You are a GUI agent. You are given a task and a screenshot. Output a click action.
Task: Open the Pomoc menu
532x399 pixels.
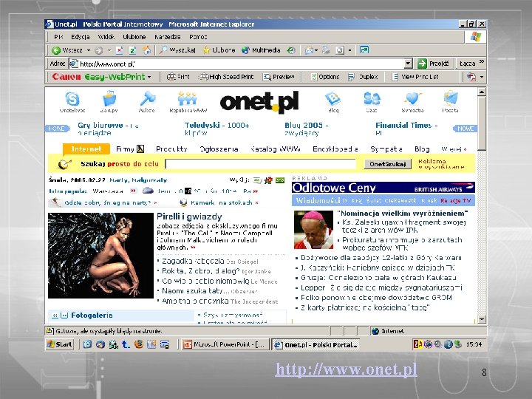click(x=198, y=37)
